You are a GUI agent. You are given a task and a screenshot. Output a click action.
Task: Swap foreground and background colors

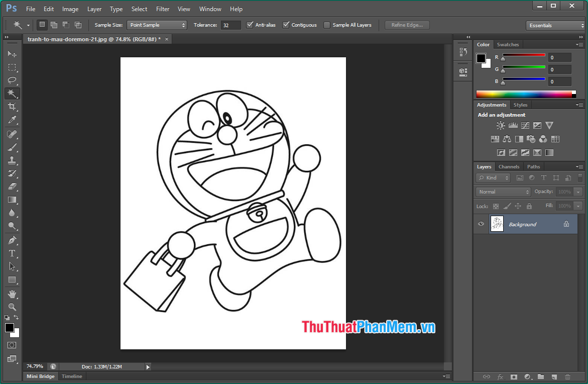click(x=16, y=317)
